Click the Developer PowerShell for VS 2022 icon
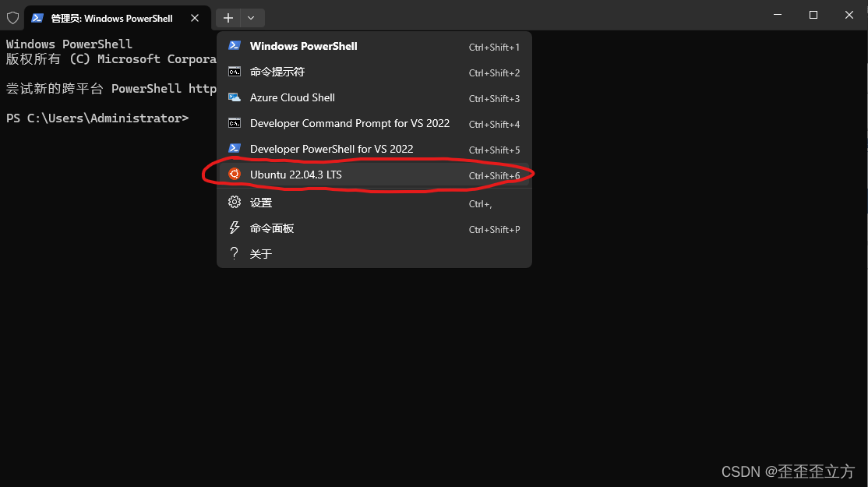 tap(234, 149)
